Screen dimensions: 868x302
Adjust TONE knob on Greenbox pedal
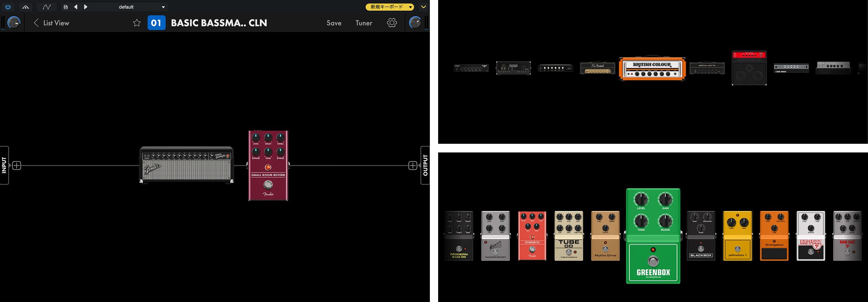pyautogui.click(x=641, y=221)
